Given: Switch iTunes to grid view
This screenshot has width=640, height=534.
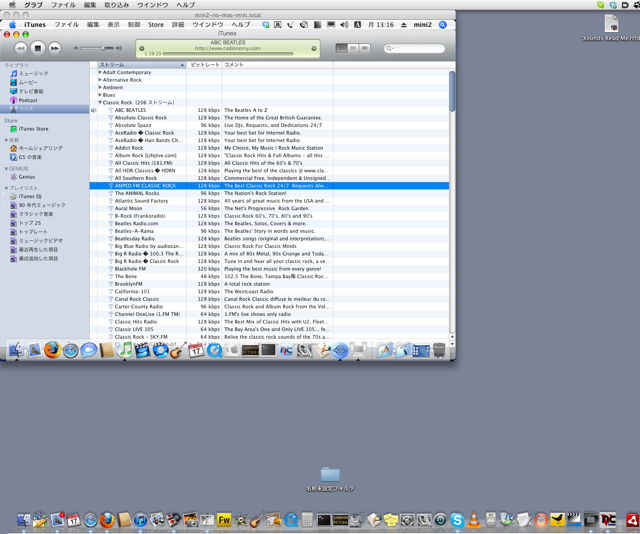Looking at the screenshot, I should [x=353, y=48].
